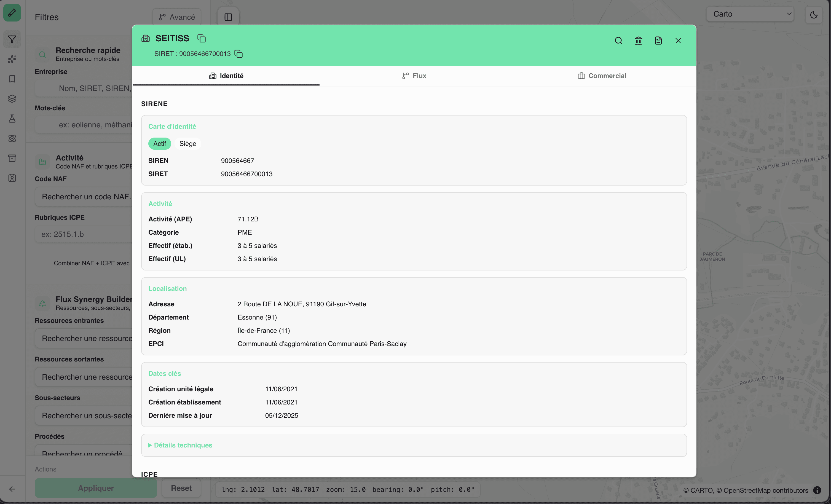Click the Entreprise name or SIRET field
The height and width of the screenshot is (504, 831).
click(x=84, y=89)
